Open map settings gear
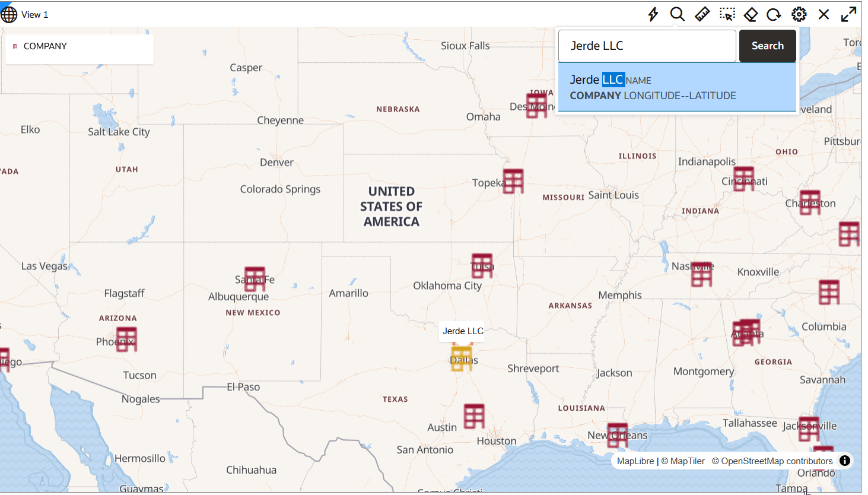 pyautogui.click(x=799, y=14)
